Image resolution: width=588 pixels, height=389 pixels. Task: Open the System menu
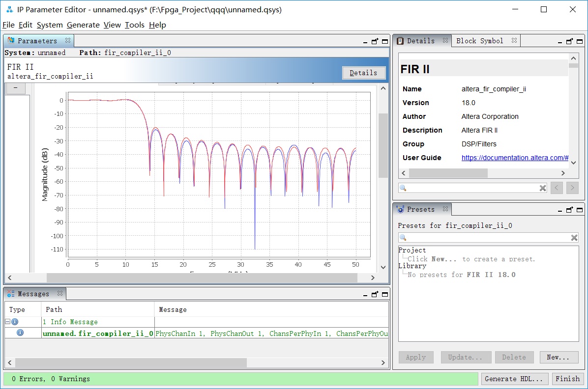coord(50,25)
